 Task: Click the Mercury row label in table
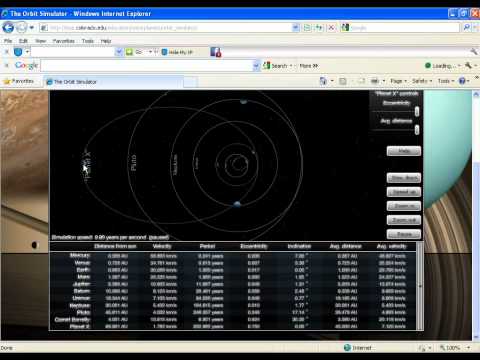(x=80, y=256)
